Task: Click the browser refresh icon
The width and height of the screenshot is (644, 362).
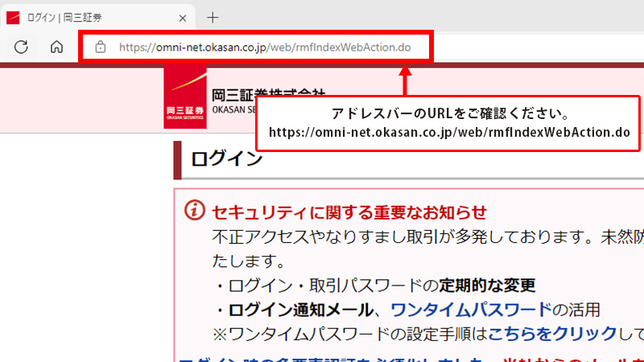Action: coord(22,47)
